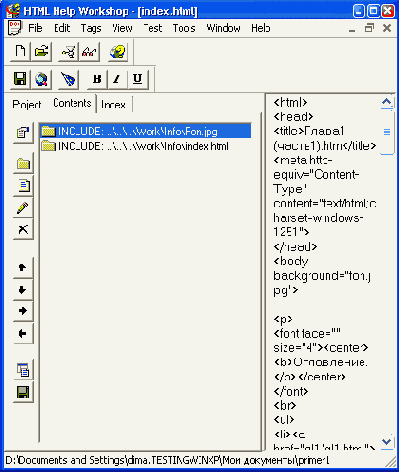Apply bold with the B toolbar button

pos(97,79)
